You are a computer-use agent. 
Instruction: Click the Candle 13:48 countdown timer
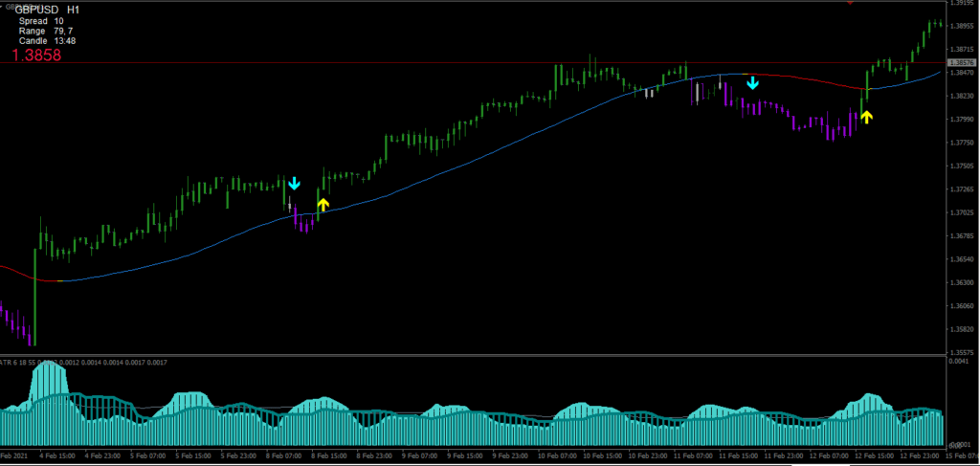tap(47, 41)
